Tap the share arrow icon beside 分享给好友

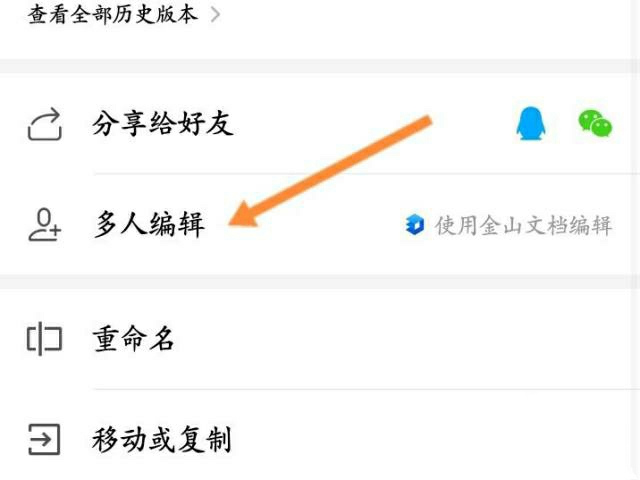[45, 124]
